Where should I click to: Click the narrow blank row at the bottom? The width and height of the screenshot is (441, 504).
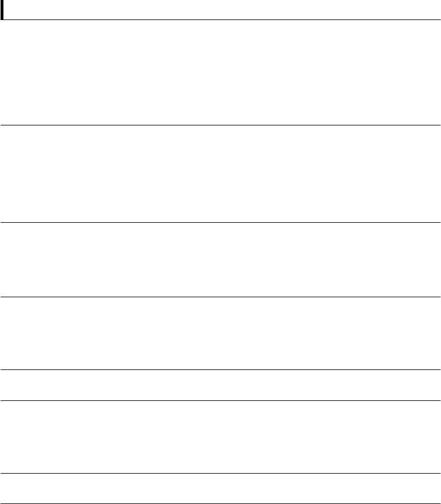(220, 489)
